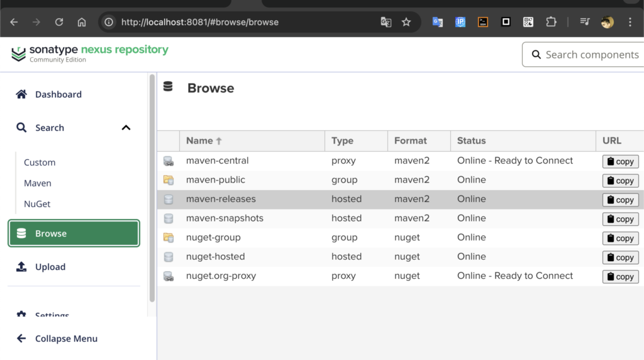
Task: Click the sidebar vertical scrollbar
Action: pyautogui.click(x=152, y=189)
